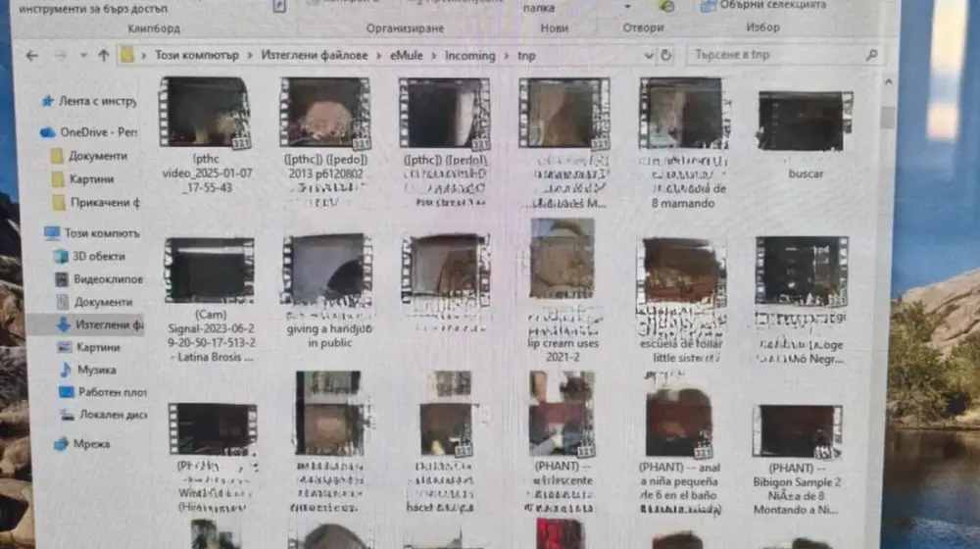Open Видеоклипове in the sidebar
Screen dimensions: 980x549
tap(99, 278)
